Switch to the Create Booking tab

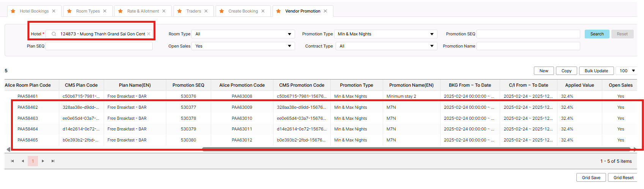click(x=243, y=11)
